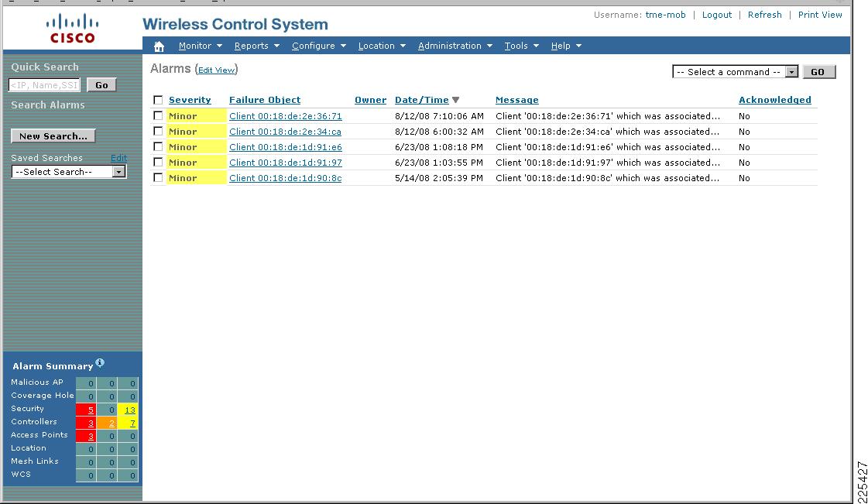The image size is (868, 504).
Task: Click the Quick Search input field
Action: [x=44, y=85]
